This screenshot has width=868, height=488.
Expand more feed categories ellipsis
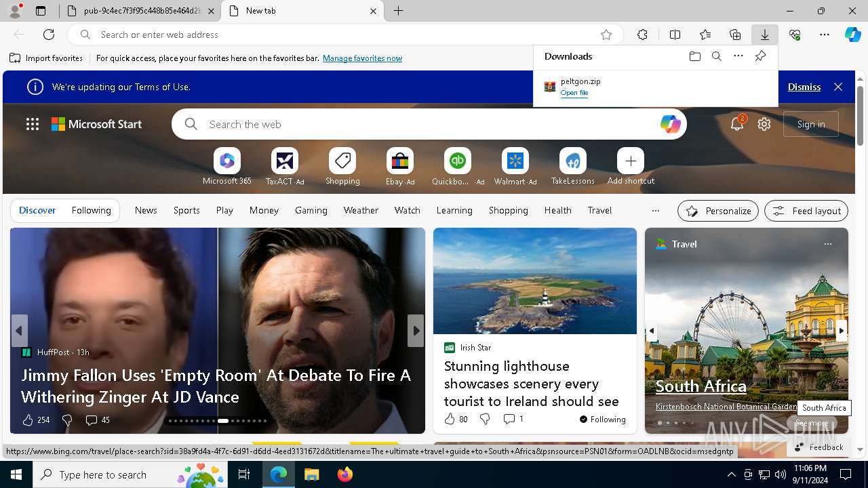(x=655, y=211)
